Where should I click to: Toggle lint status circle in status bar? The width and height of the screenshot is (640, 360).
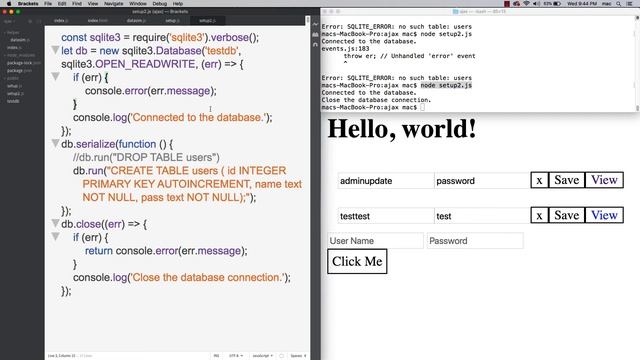click(281, 356)
